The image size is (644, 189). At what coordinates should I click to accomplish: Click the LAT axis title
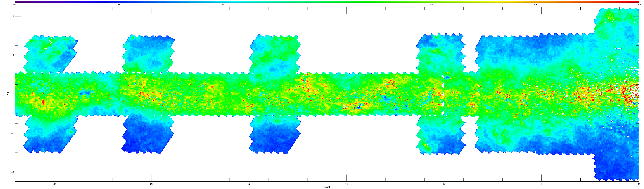point(8,94)
